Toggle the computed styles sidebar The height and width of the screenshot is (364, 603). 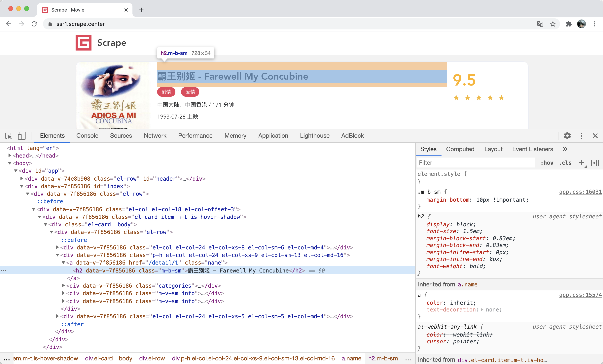595,163
